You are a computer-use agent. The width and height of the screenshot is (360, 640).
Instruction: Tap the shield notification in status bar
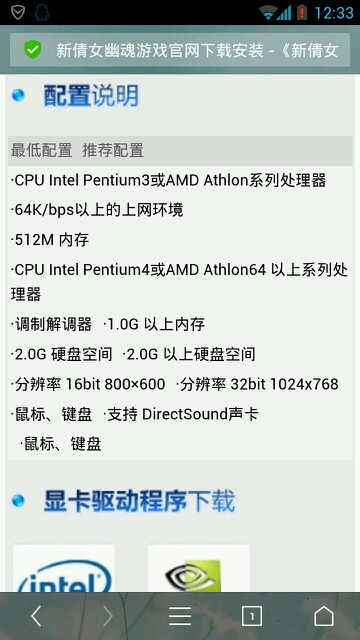pos(18,12)
